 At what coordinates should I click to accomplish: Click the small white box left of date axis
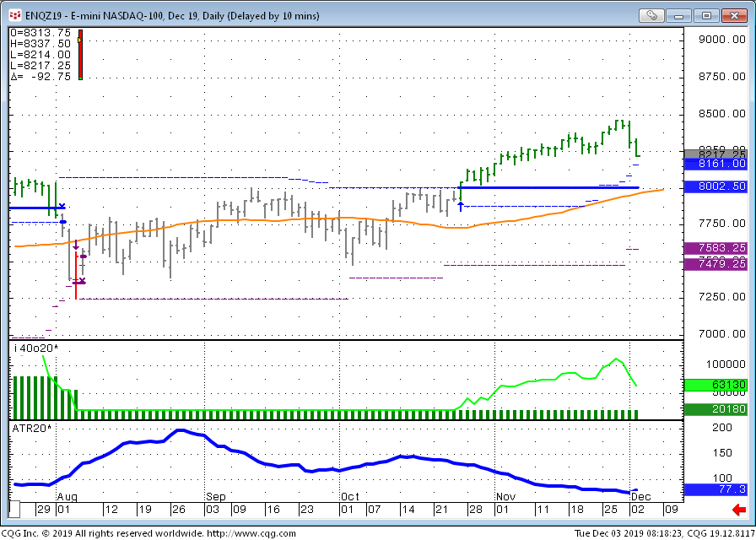point(14,509)
